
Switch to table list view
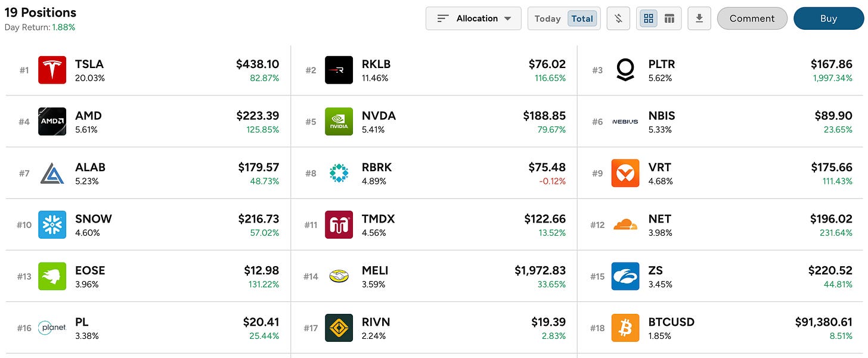(669, 18)
